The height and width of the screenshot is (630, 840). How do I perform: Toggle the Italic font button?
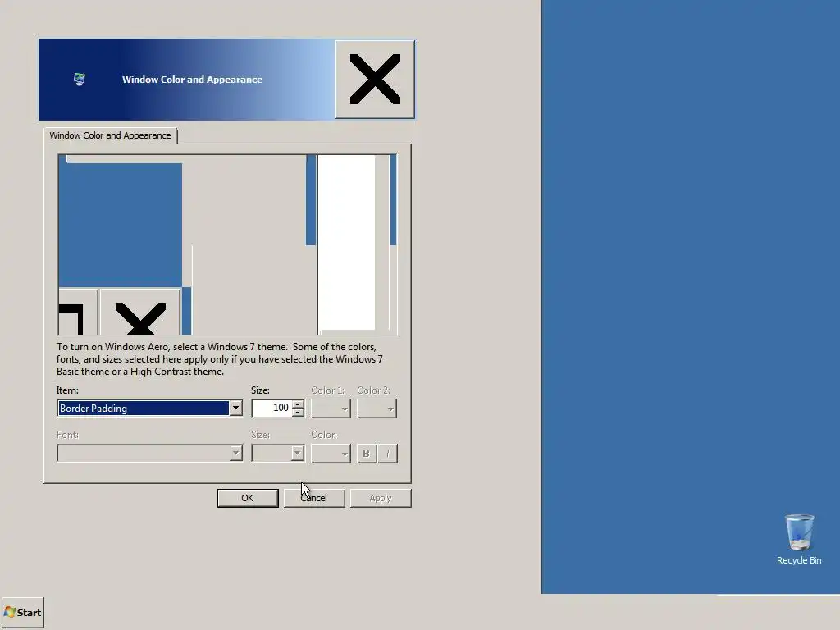tap(387, 453)
